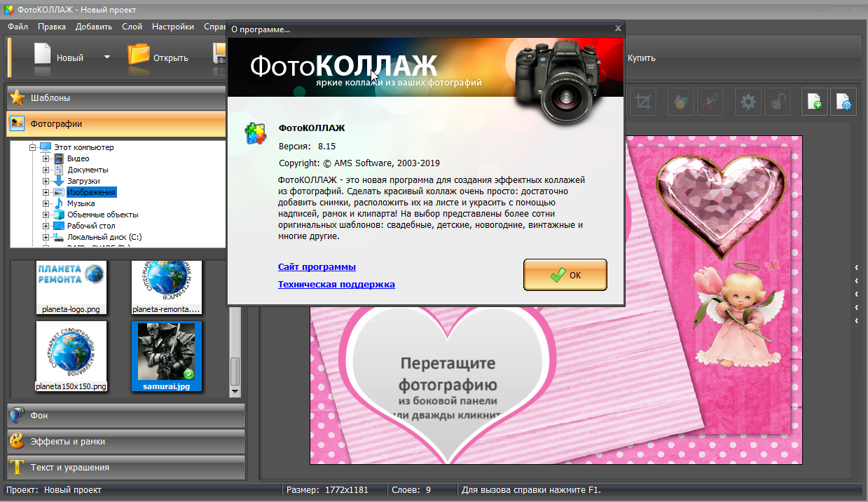Image resolution: width=868 pixels, height=502 pixels.
Task: Click the Открыть folder icon
Action: point(139,55)
